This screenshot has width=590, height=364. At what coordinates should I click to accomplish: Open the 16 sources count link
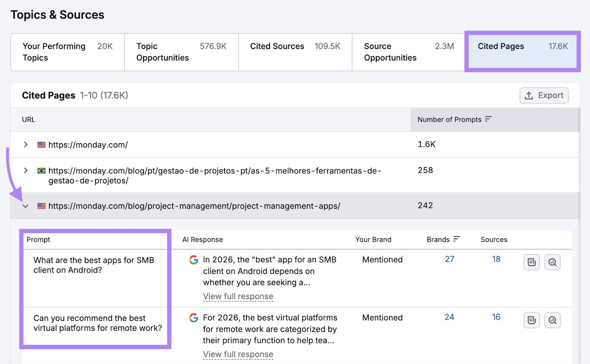tap(496, 317)
